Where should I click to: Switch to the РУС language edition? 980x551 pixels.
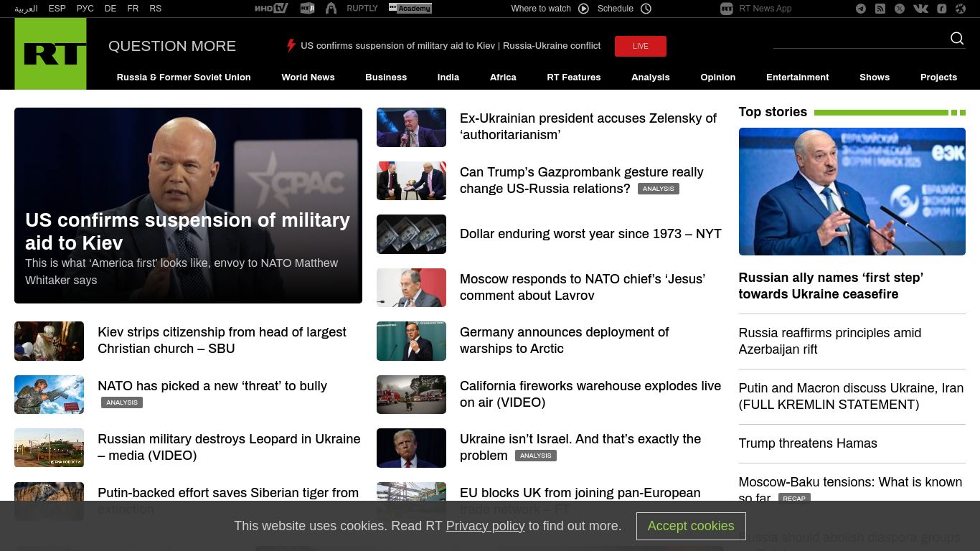click(85, 9)
